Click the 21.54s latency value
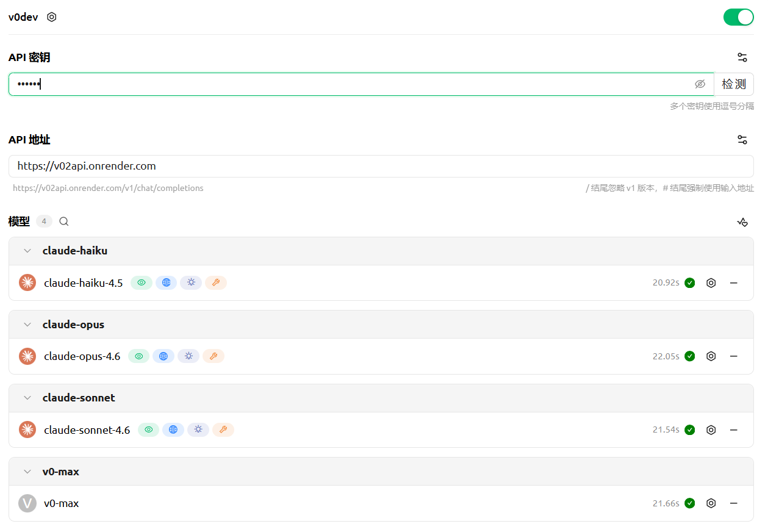Viewport: 768px width, 532px height. [666, 430]
